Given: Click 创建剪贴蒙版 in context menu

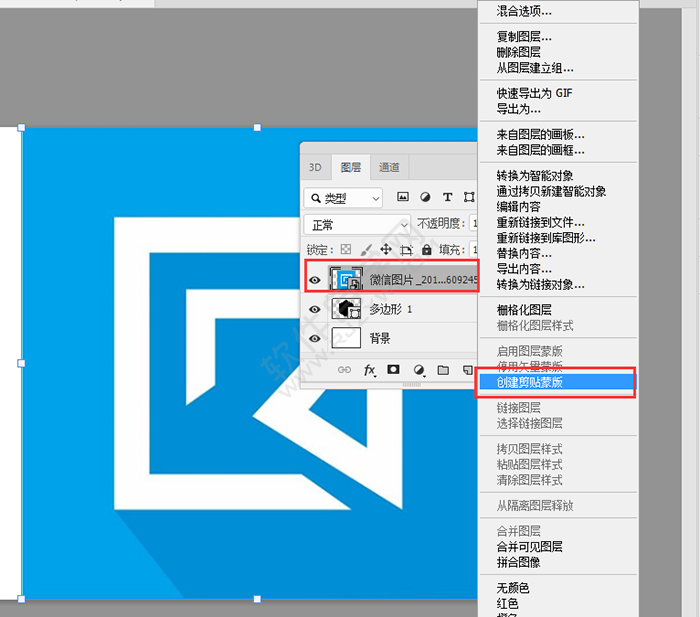Looking at the screenshot, I should (x=556, y=382).
